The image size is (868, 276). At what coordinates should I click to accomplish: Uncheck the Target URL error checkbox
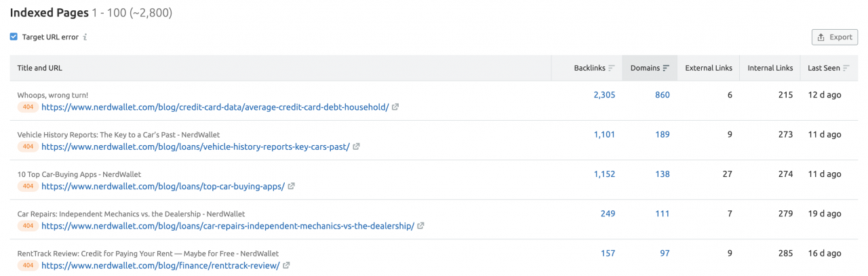[x=14, y=37]
